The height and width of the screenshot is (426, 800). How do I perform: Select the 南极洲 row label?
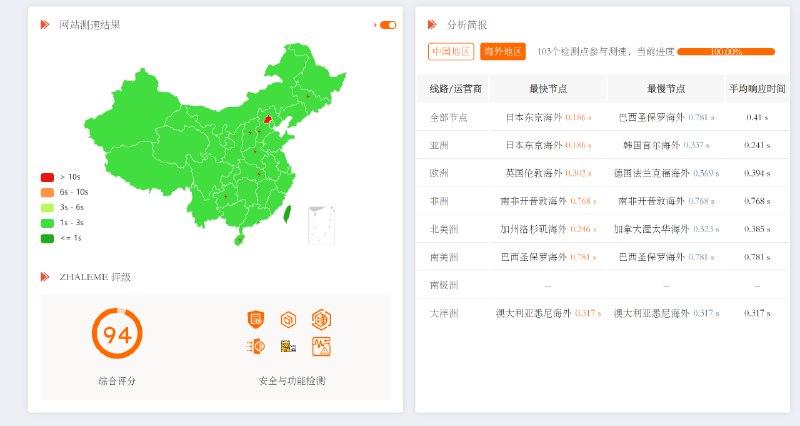444,286
